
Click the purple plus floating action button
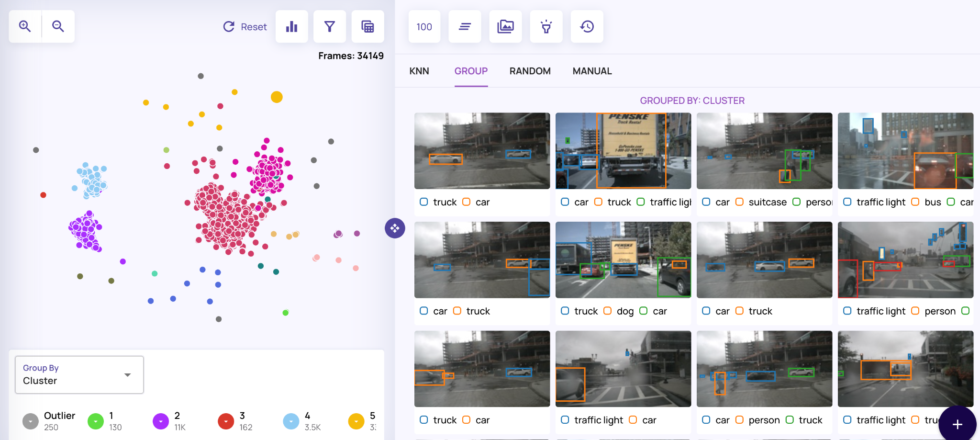(x=957, y=424)
